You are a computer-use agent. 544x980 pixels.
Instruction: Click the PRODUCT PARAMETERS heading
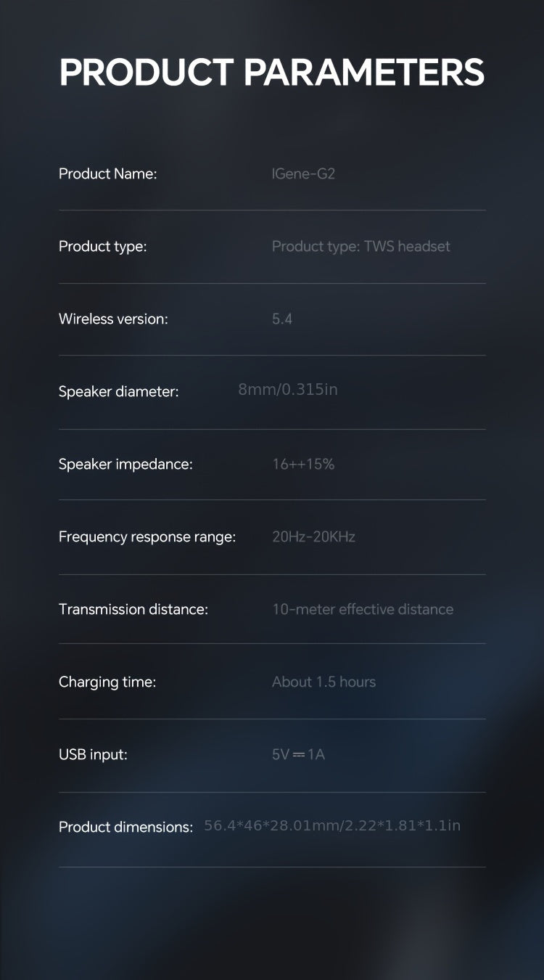(271, 73)
